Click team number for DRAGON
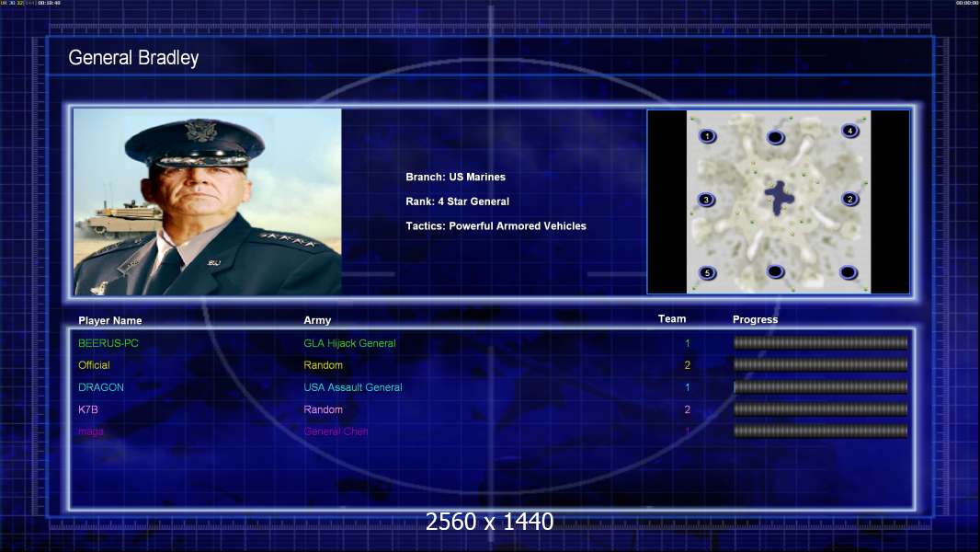The width and height of the screenshot is (980, 552). pos(688,387)
